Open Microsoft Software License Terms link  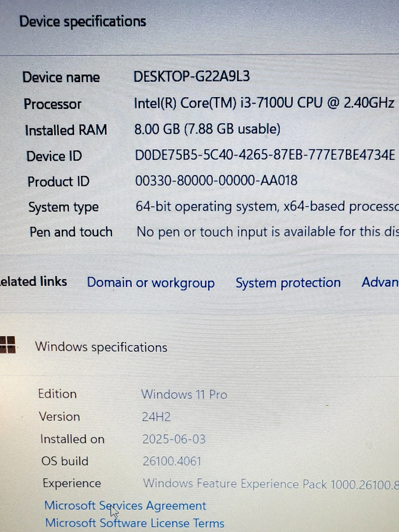(135, 523)
